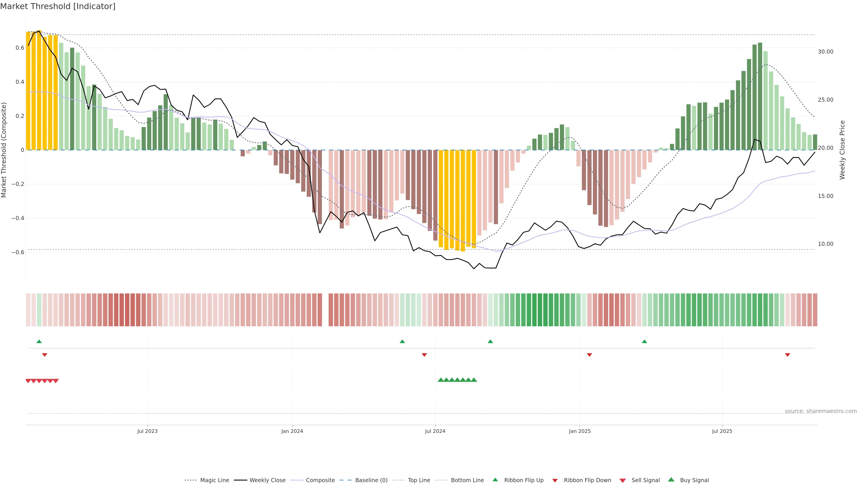Click the Market Threshold [Indicator] chart title
Screen dimensions: 868x488
click(58, 6)
